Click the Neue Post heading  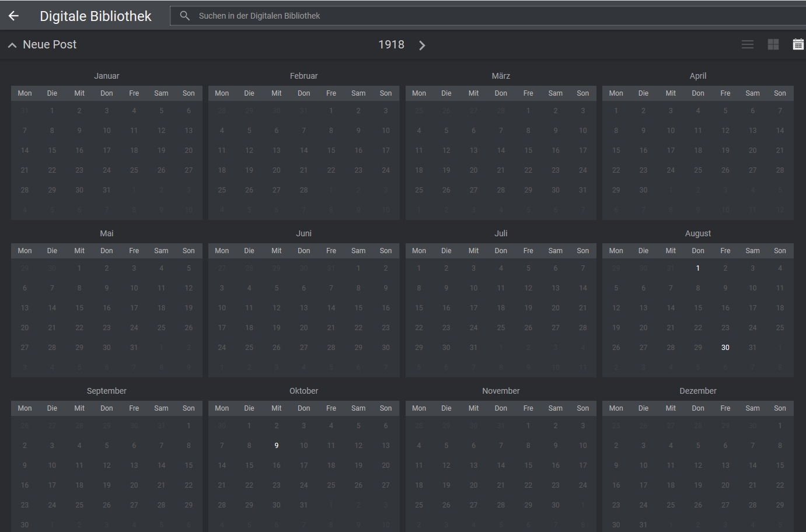(50, 44)
